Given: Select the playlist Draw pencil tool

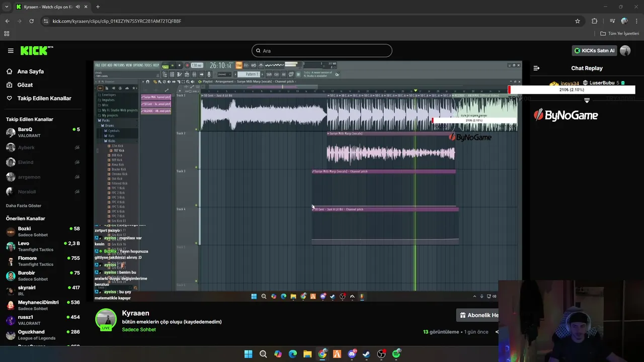Looking at the screenshot, I should (x=155, y=81).
